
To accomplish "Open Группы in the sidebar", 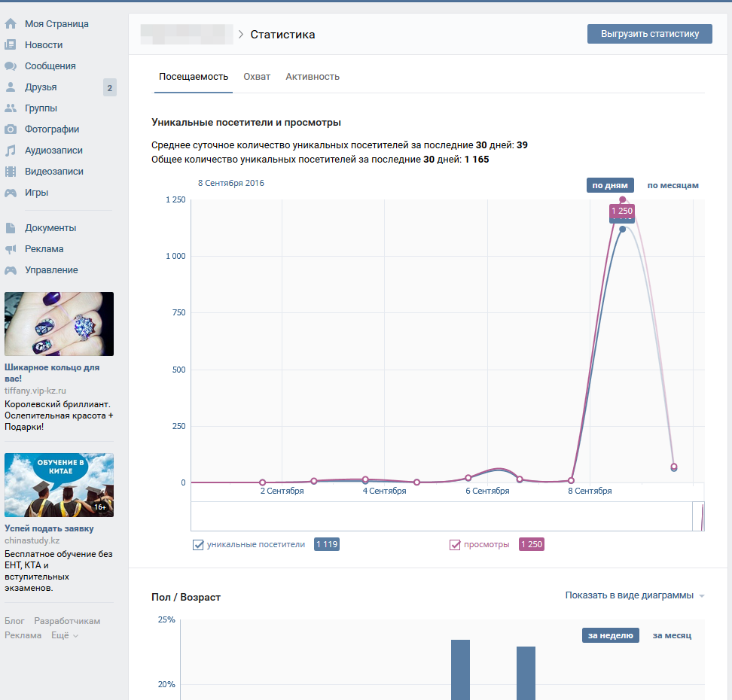I will [x=41, y=108].
